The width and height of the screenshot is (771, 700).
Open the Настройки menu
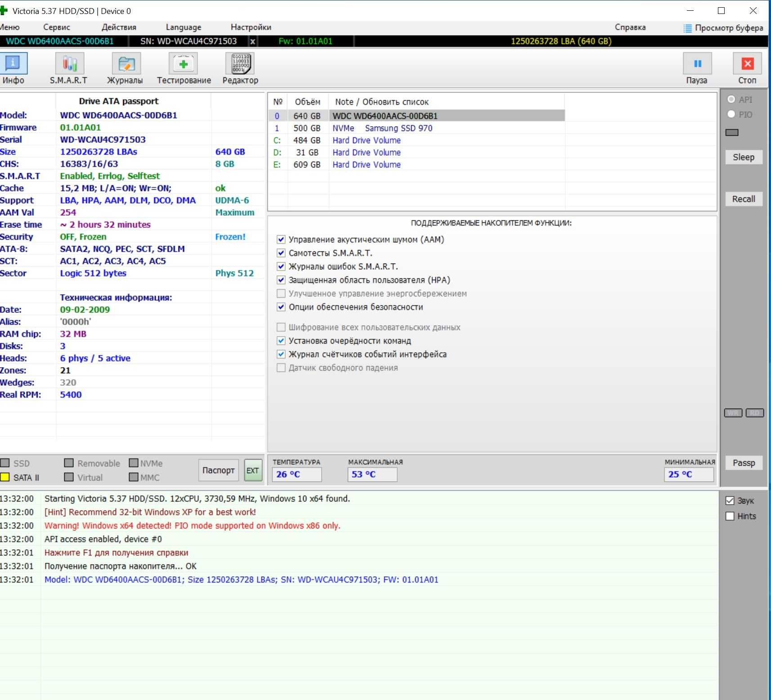251,27
